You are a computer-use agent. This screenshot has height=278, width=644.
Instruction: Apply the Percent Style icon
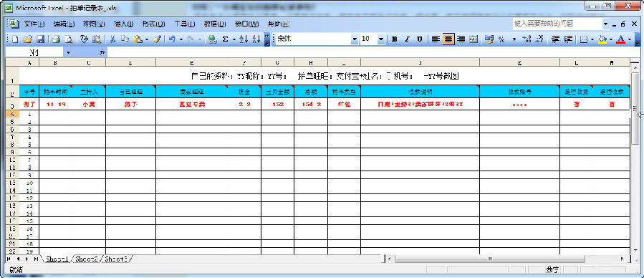pos(501,39)
